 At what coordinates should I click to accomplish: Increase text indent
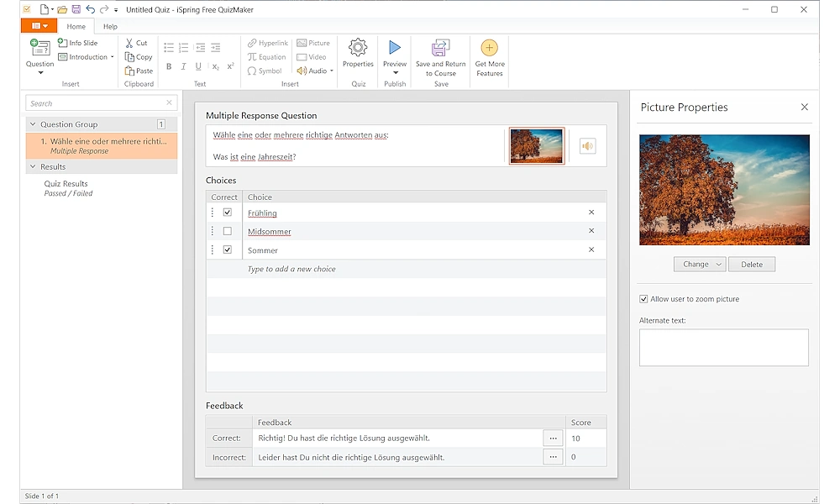click(x=215, y=48)
